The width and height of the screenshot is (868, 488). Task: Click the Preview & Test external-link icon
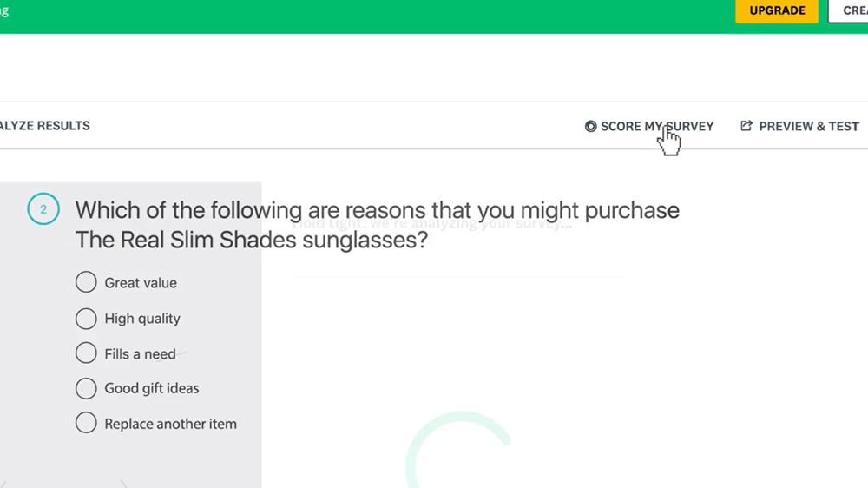746,126
